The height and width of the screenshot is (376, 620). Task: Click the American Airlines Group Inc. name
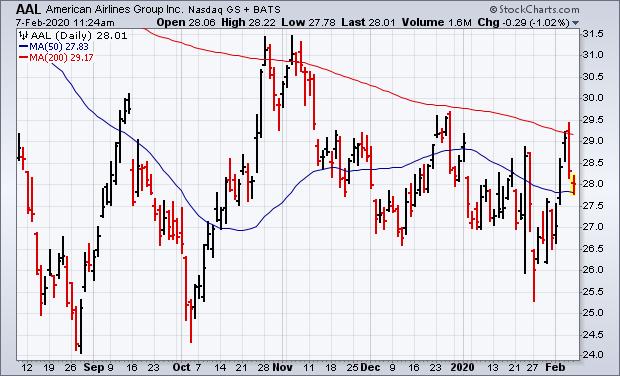[114, 9]
